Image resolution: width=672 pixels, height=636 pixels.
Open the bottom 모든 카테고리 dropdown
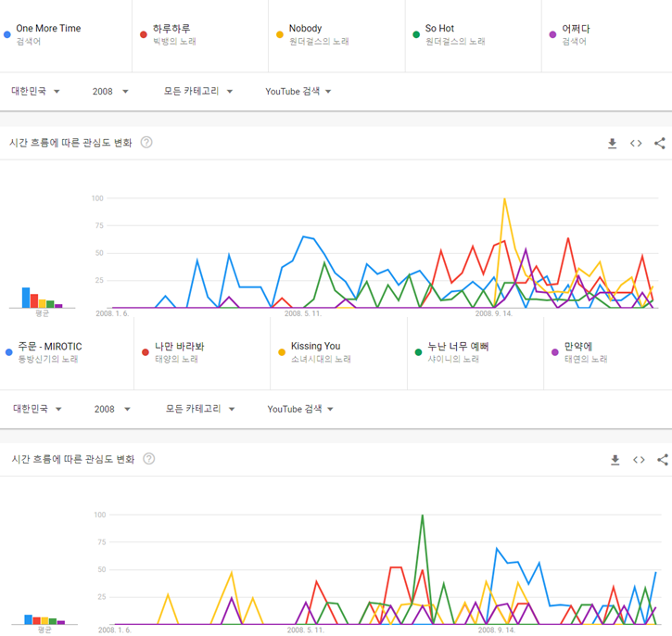tap(200, 409)
